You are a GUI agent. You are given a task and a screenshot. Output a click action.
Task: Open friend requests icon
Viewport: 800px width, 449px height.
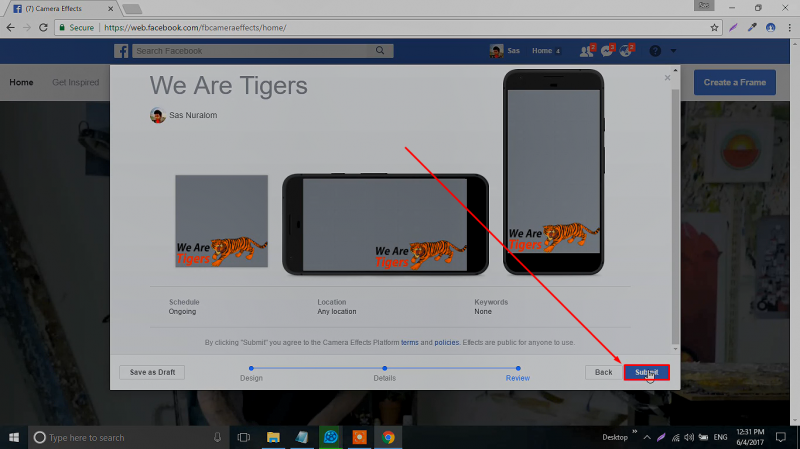587,51
